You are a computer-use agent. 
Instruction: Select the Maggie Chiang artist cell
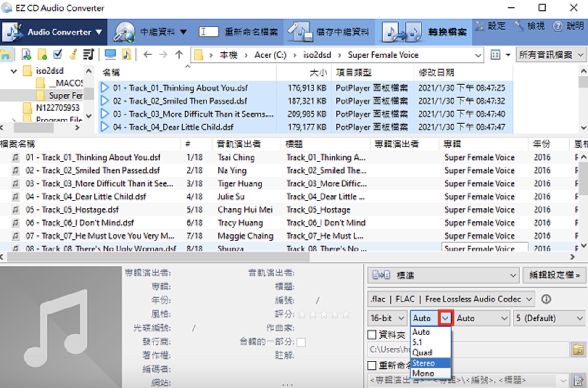tap(245, 235)
